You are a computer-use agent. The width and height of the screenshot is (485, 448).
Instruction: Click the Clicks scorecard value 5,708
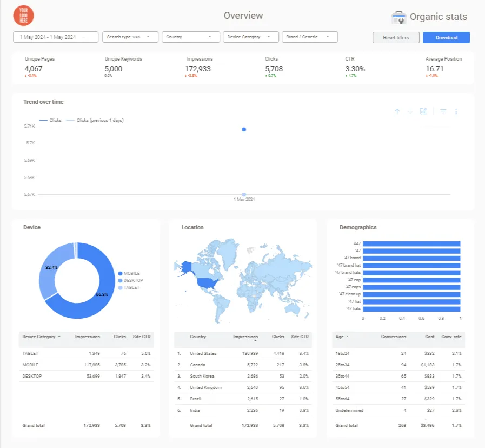274,69
